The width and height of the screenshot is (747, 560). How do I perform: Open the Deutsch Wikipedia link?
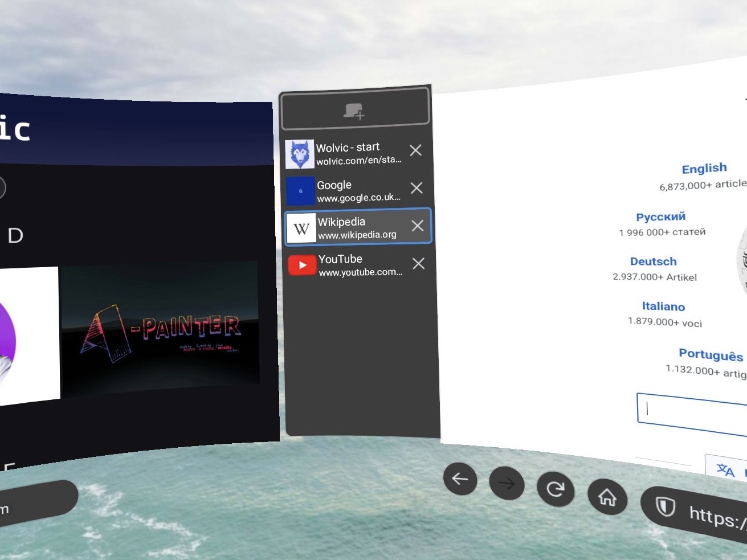click(653, 261)
